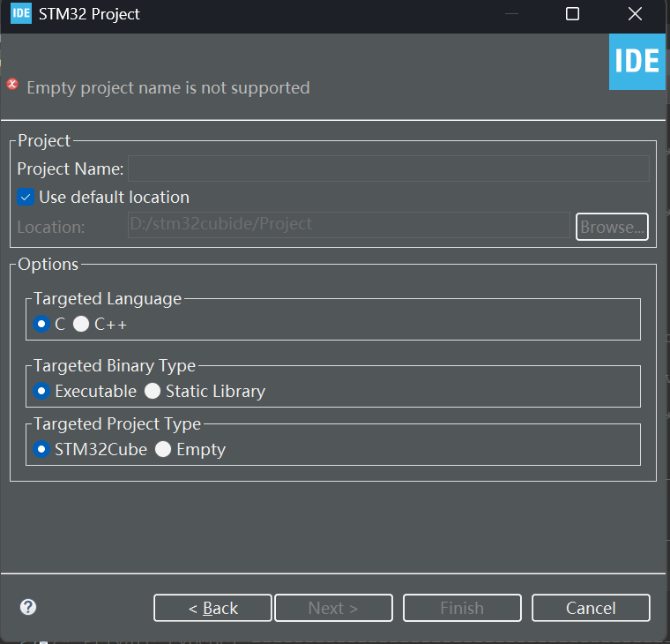Pick Static Library as binary type
670x644 pixels.
[153, 391]
